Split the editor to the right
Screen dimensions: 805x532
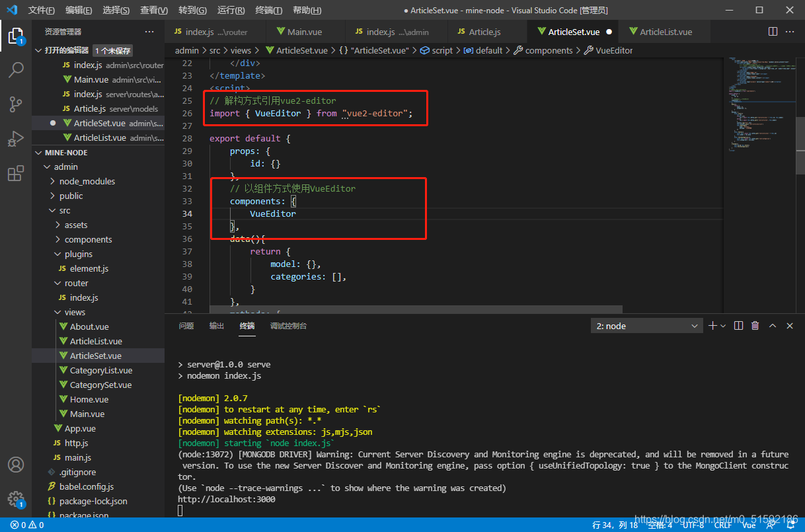coord(773,32)
